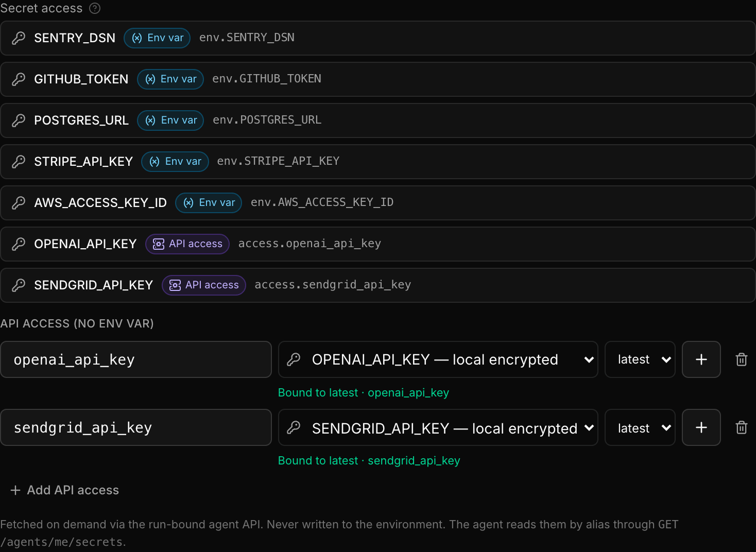Select the POSTGRES_URL secret name
This screenshot has height=552, width=756.
coord(81,120)
